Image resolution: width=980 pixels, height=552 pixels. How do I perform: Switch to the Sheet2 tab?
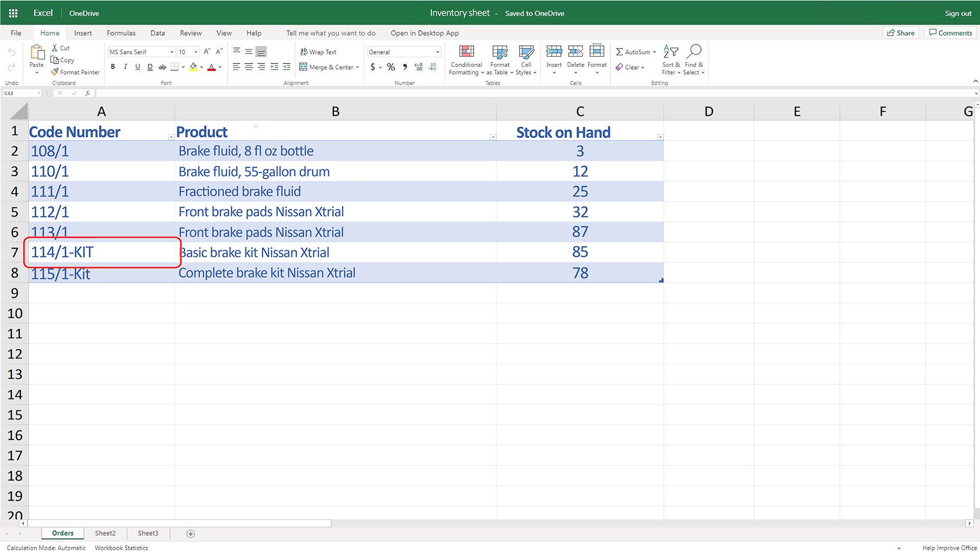tap(105, 533)
